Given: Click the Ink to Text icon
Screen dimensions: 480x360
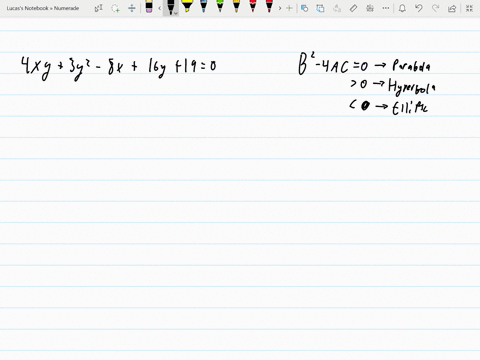Looking at the screenshot, I should pyautogui.click(x=337, y=8).
